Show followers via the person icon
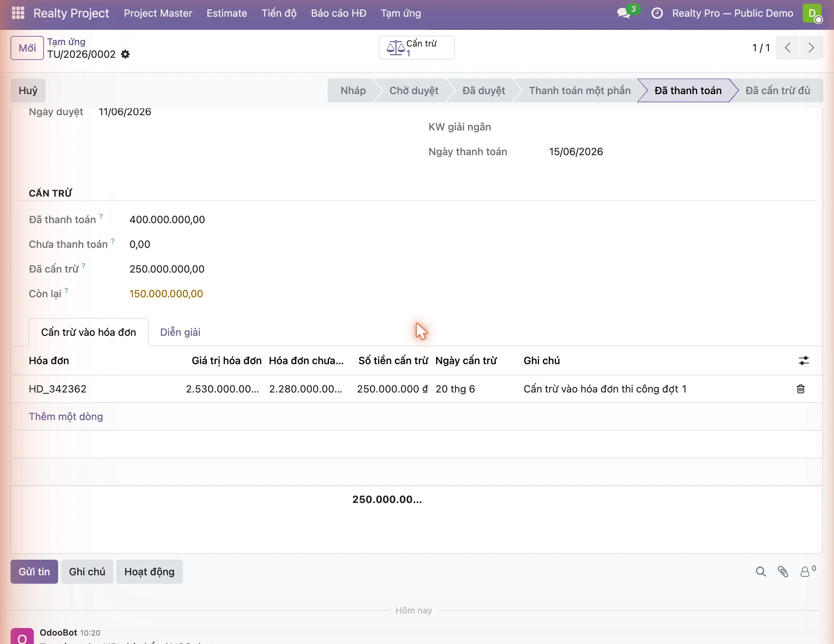This screenshot has height=644, width=834. pos(807,571)
